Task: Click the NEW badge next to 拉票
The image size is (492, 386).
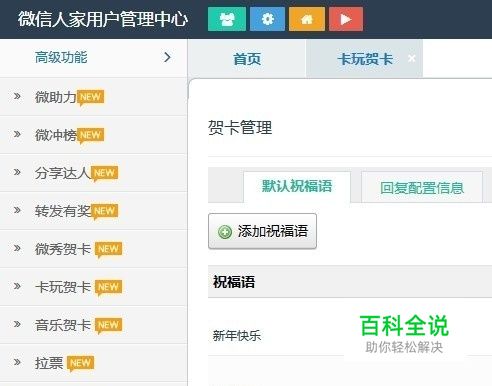Action: point(80,364)
